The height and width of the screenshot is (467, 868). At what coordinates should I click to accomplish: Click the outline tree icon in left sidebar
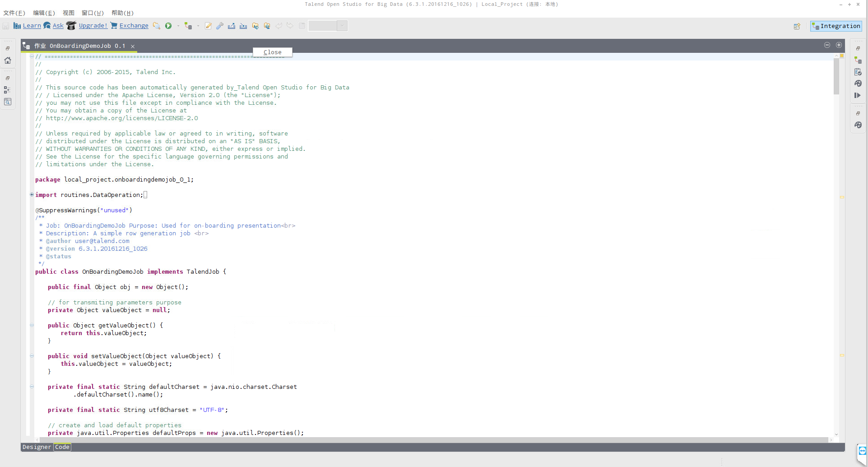tap(8, 90)
